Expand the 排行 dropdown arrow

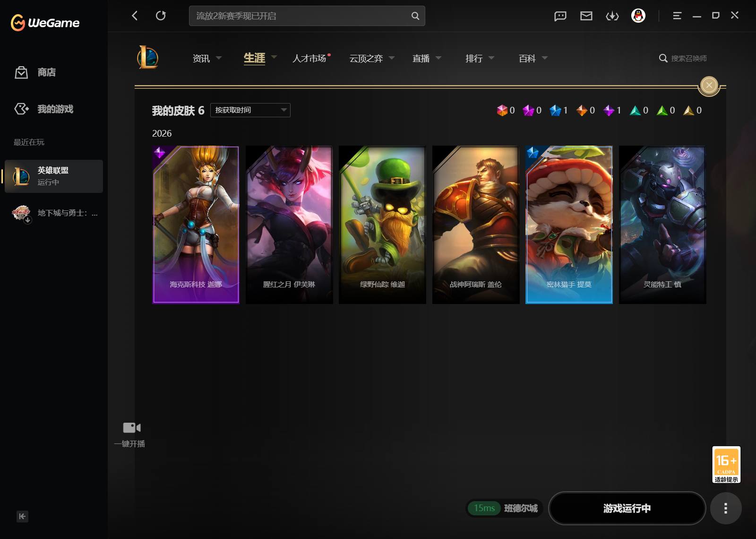491,58
